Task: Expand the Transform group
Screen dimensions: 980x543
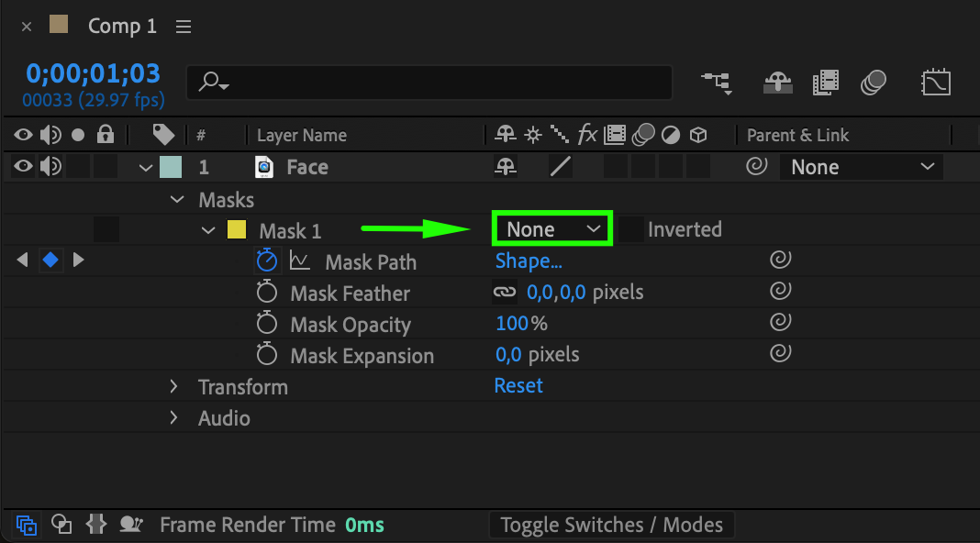Action: (173, 386)
